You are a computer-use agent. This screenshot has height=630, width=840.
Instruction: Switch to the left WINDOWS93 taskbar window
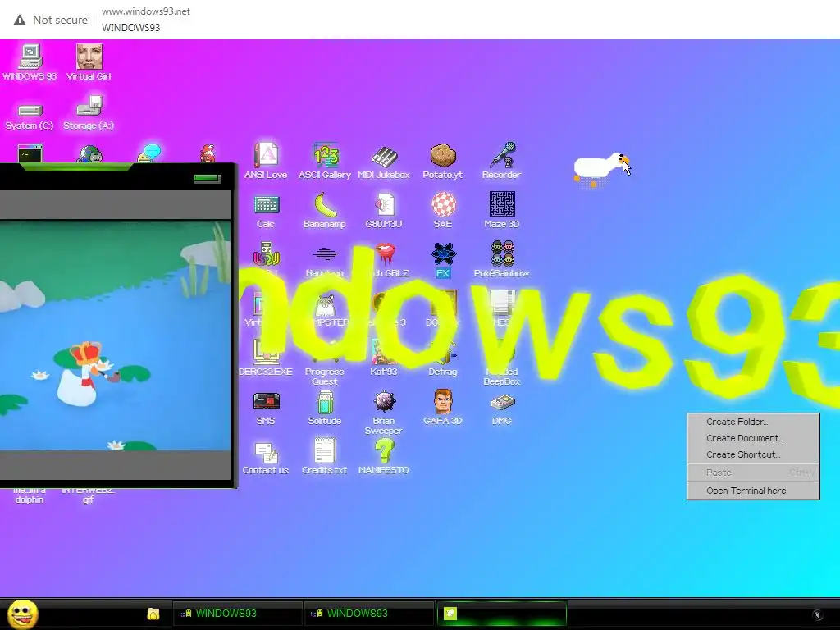237,614
